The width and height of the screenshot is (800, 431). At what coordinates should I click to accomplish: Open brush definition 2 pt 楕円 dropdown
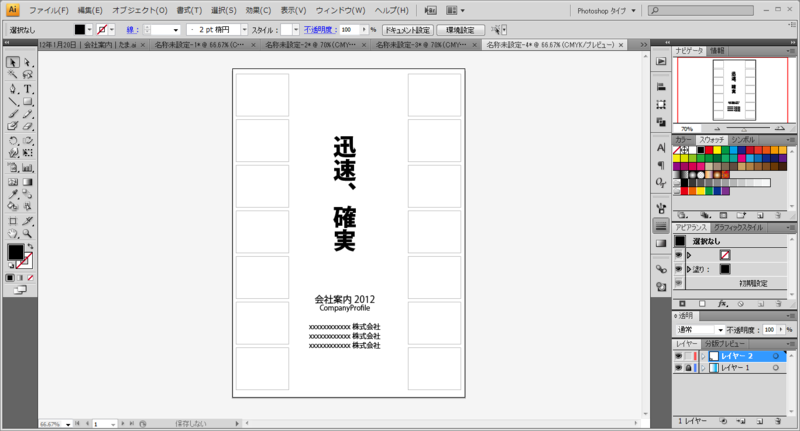pos(244,30)
